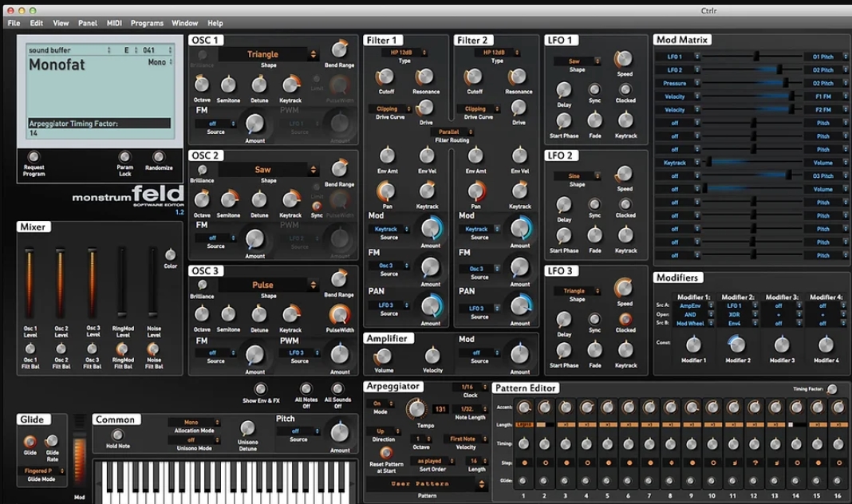Click the Common Pitch Amount knob
This screenshot has width=852, height=504.
click(x=340, y=432)
